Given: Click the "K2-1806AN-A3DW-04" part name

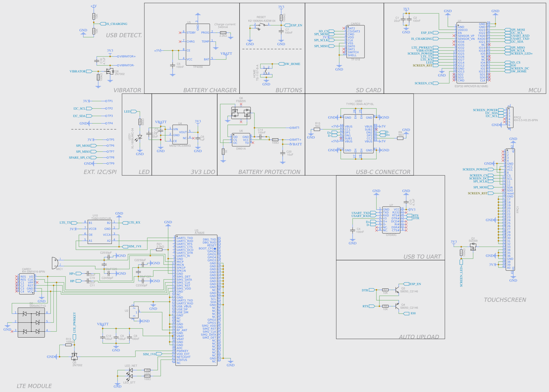Looking at the screenshot, I should (x=262, y=21).
